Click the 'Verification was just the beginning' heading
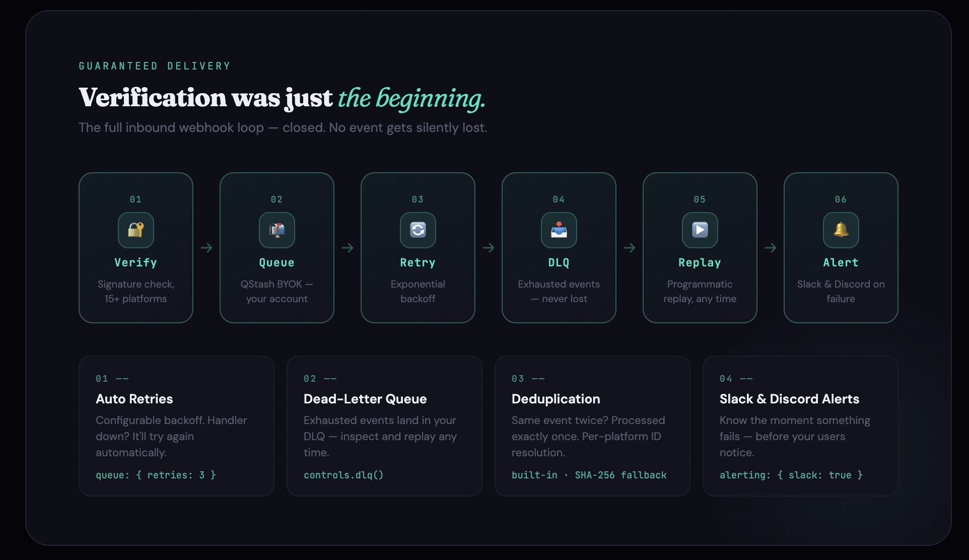Screen dimensions: 969x560 pos(282,98)
